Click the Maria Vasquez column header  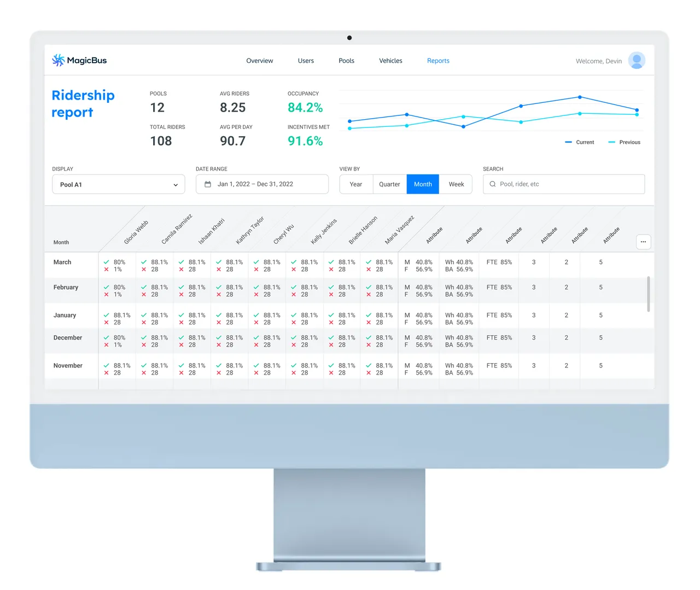tap(399, 230)
